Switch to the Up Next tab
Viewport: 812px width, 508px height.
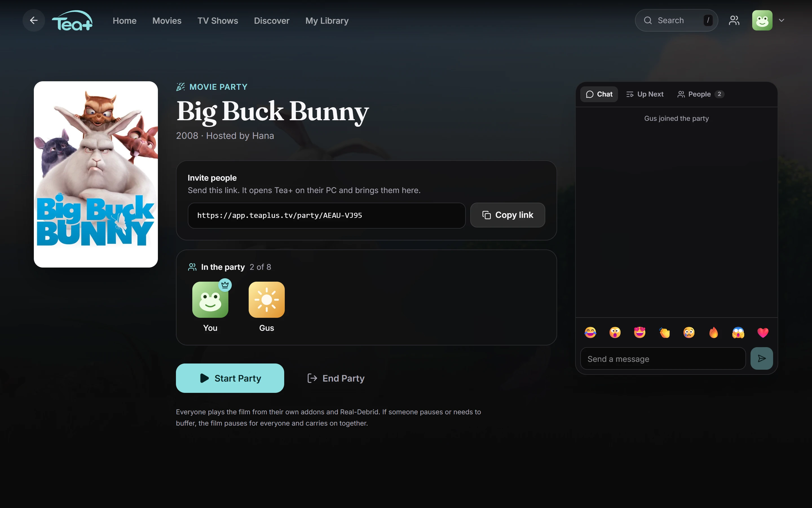pos(645,95)
